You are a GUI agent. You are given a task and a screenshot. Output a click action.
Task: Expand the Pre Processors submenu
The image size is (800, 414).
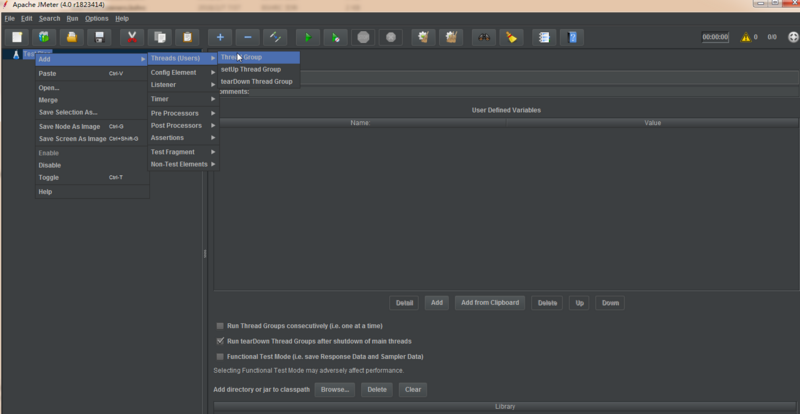[183, 113]
